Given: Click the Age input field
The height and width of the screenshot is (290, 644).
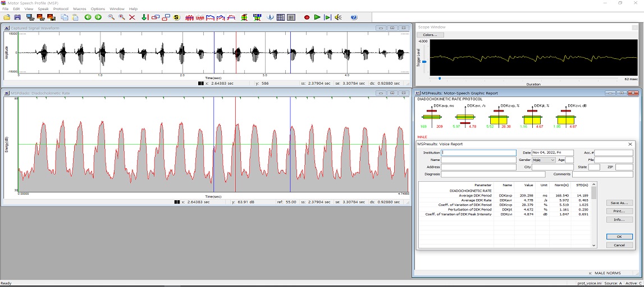Looking at the screenshot, I should point(569,160).
